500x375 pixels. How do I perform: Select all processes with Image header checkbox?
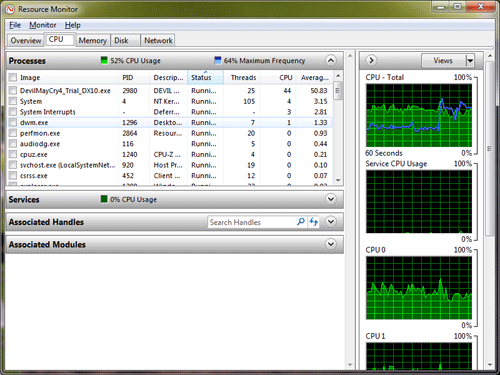coord(13,77)
